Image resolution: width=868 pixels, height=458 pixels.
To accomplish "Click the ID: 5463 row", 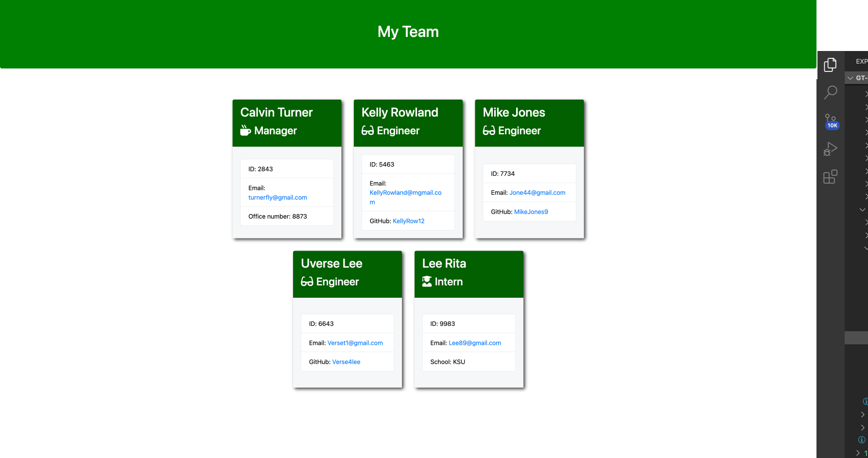I will point(408,164).
